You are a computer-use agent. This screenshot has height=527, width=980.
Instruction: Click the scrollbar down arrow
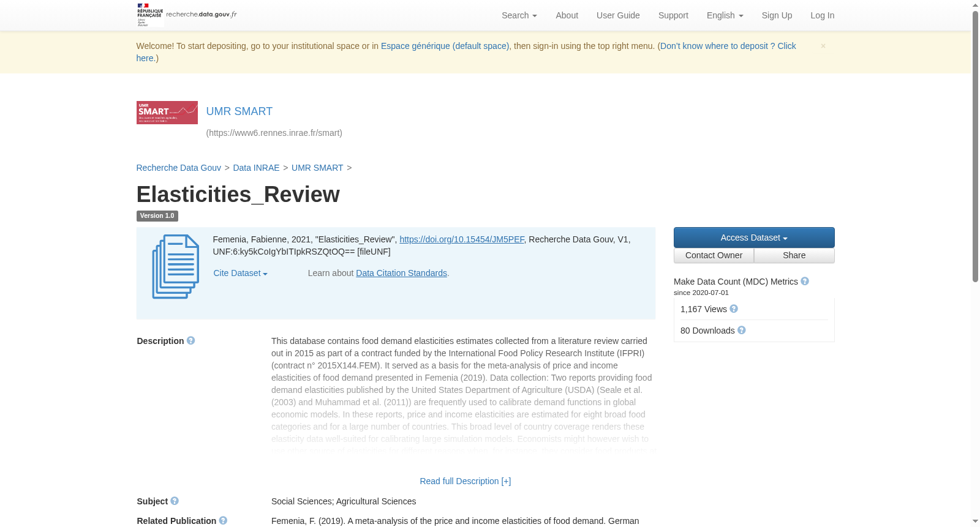click(x=975, y=522)
